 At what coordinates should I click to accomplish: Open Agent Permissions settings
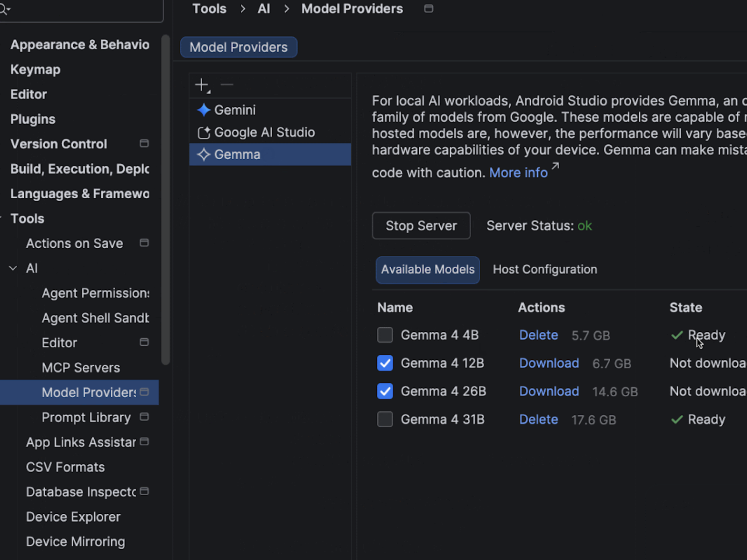(96, 293)
